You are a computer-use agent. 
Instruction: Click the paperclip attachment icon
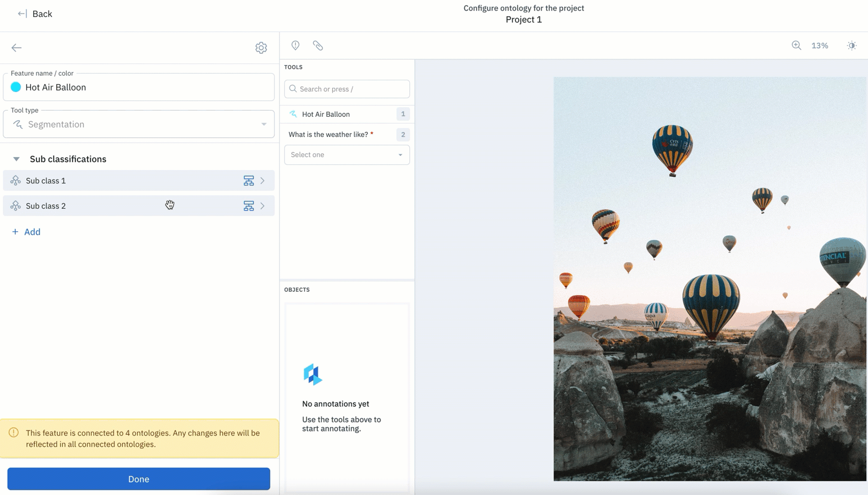pos(318,45)
